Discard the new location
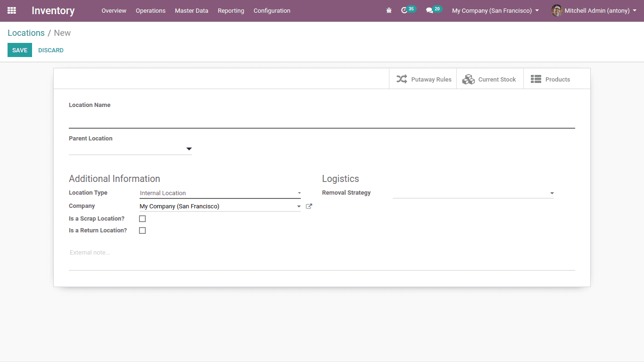 pos(51,50)
